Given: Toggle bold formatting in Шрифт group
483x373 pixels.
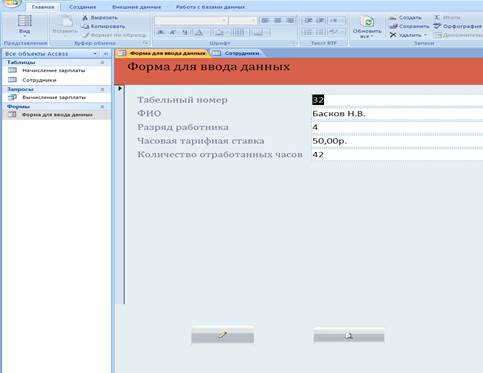Looking at the screenshot, I should pos(161,33).
